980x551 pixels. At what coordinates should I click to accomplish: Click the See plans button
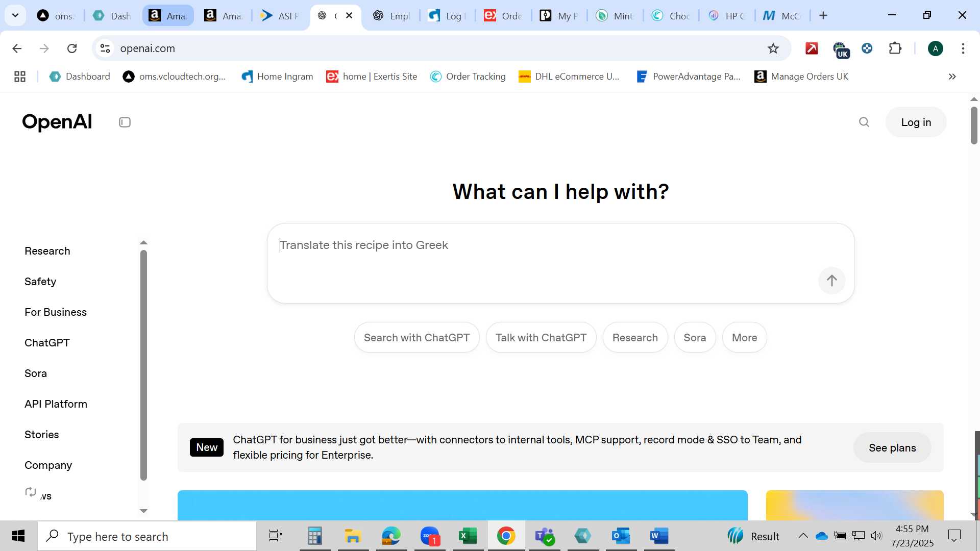point(892,448)
